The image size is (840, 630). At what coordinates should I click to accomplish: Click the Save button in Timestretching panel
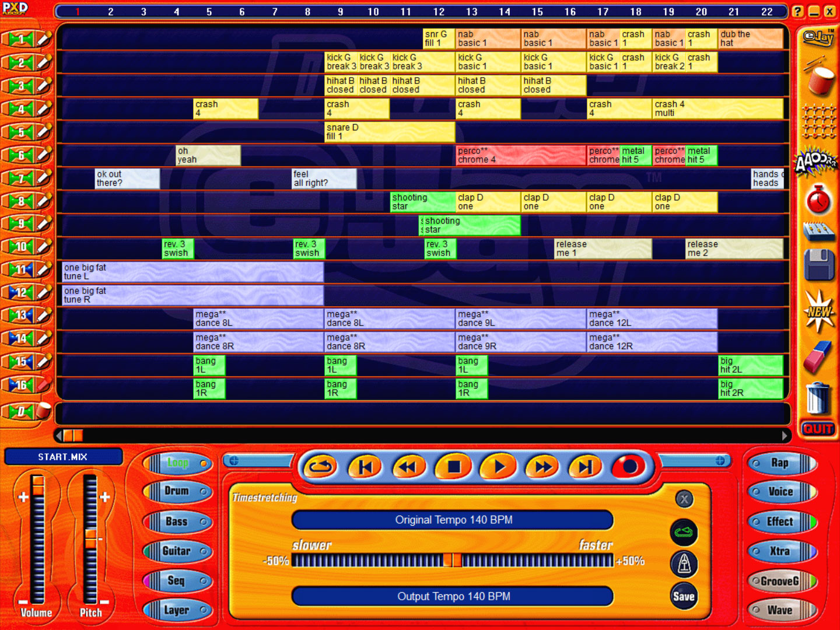684,596
